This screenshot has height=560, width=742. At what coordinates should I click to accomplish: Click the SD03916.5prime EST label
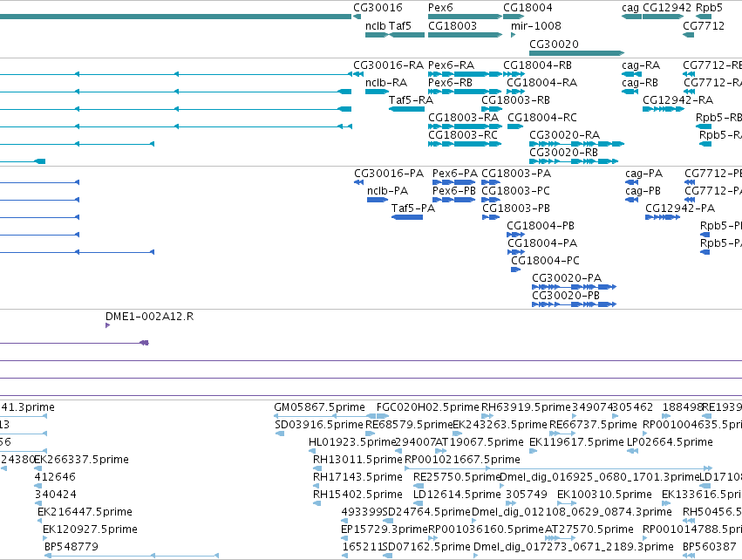point(319,425)
